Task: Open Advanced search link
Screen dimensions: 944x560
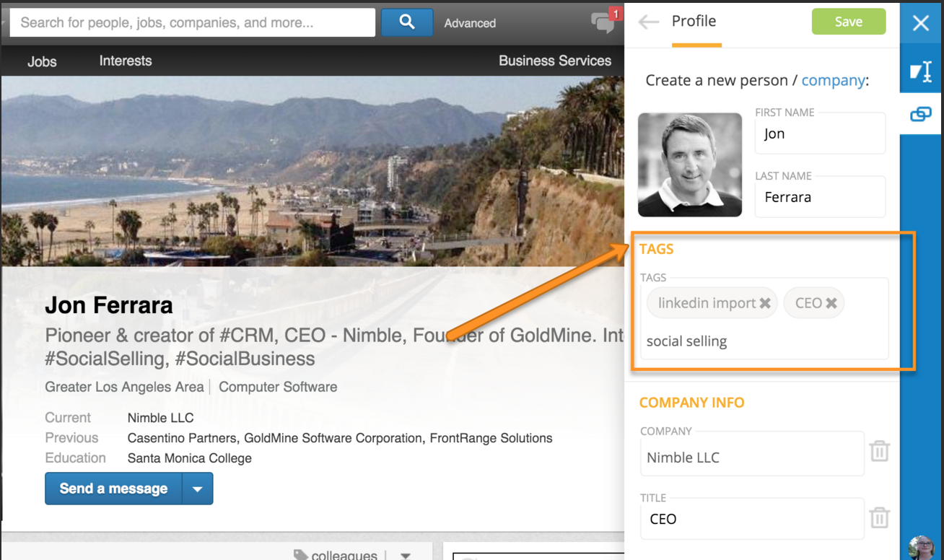Action: 470,23
